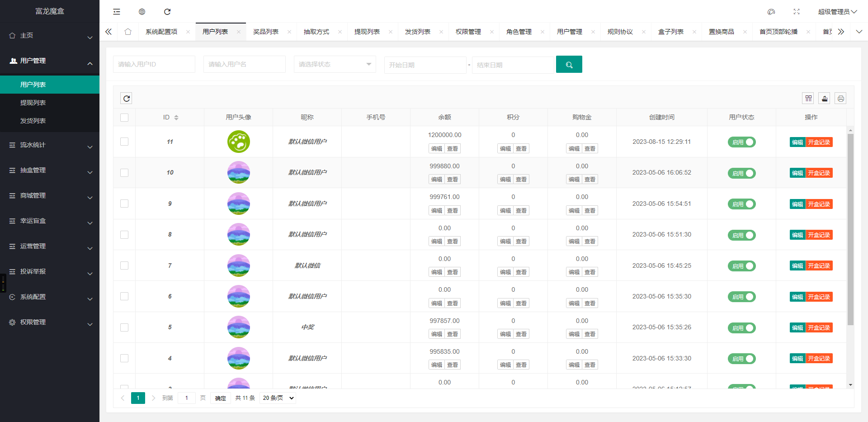Click the avatar of user ID 10
868x422 pixels.
239,172
